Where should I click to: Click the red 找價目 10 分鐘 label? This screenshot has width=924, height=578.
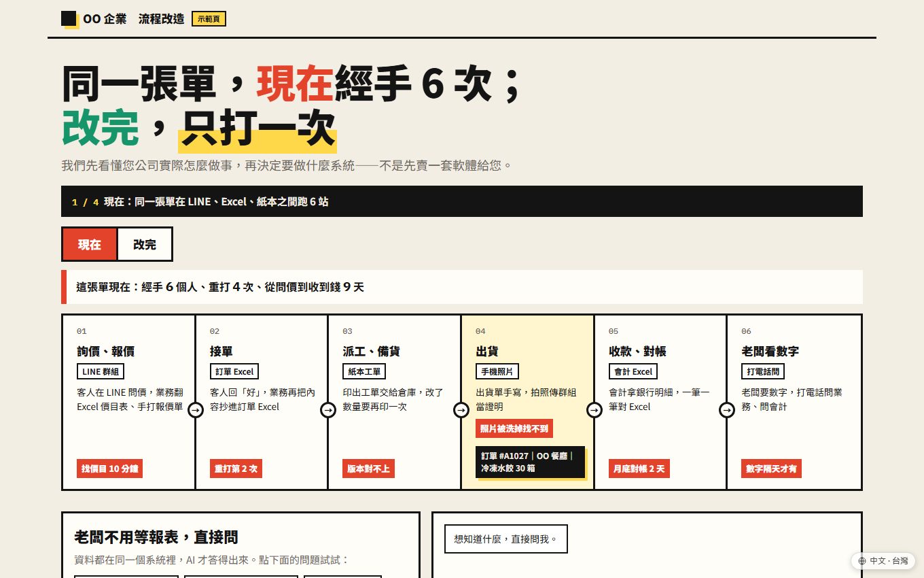click(109, 469)
